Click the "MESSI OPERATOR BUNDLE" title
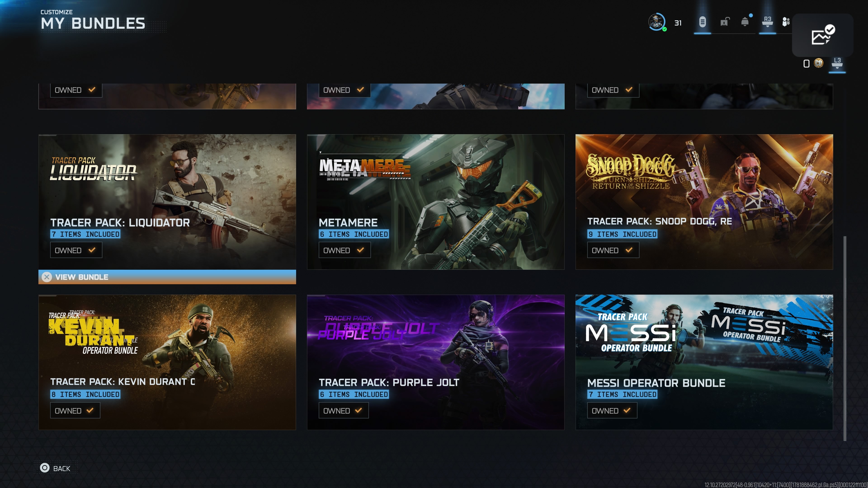The image size is (868, 488). [x=656, y=383]
